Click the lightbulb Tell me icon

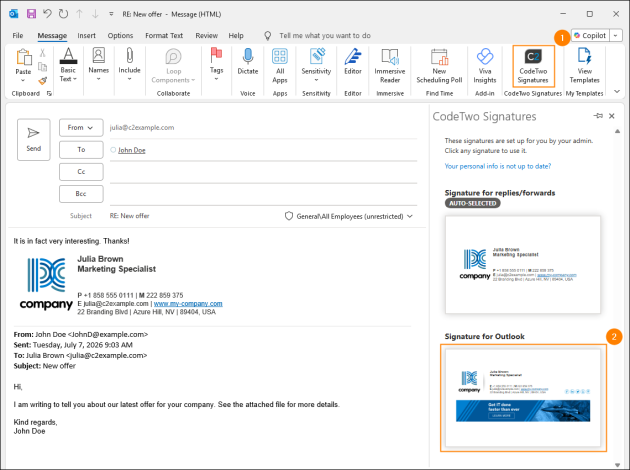click(x=268, y=35)
